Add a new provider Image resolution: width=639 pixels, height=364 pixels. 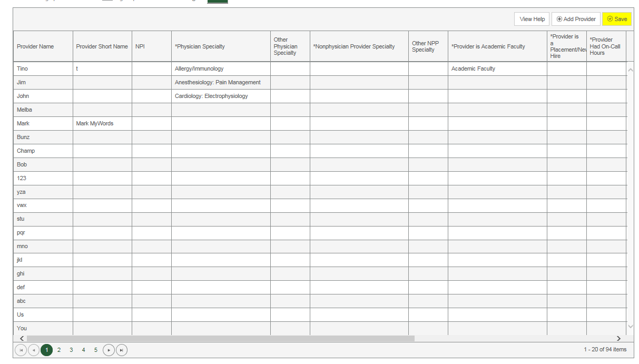click(x=576, y=19)
